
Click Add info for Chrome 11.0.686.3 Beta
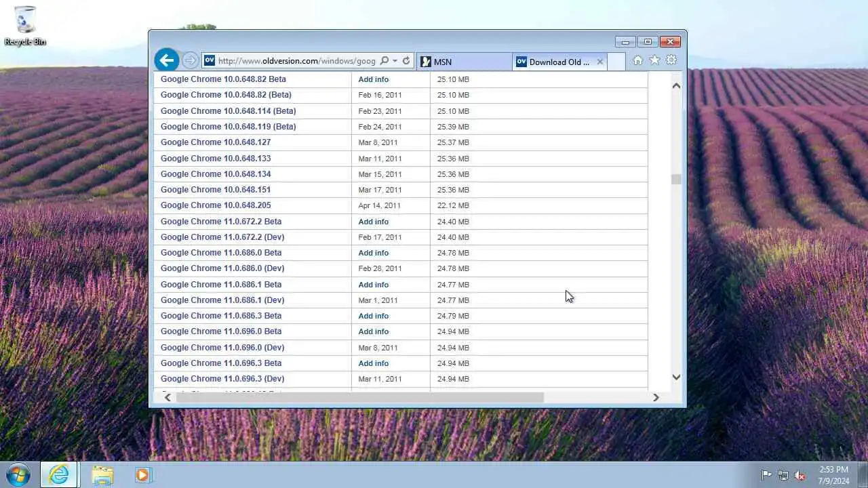(373, 316)
